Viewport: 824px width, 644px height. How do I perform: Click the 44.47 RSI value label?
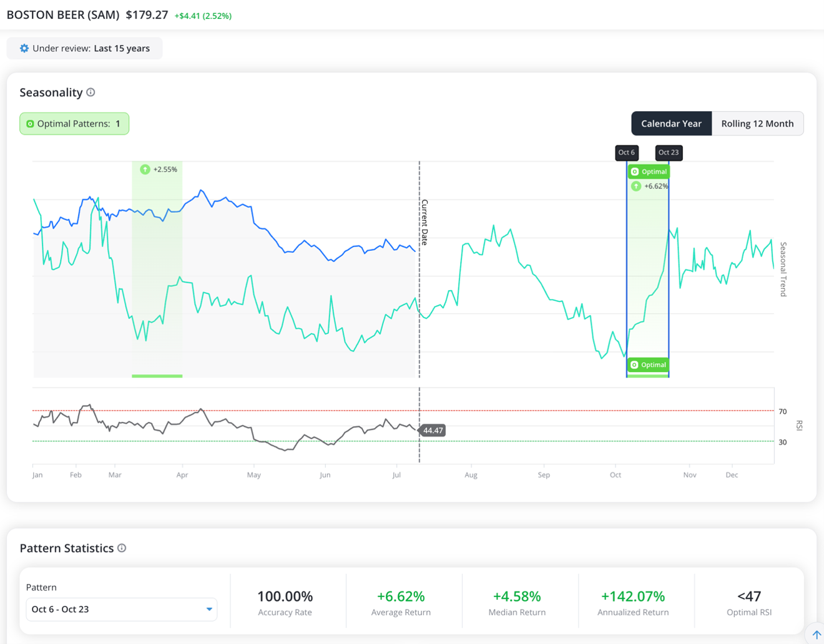pos(433,430)
